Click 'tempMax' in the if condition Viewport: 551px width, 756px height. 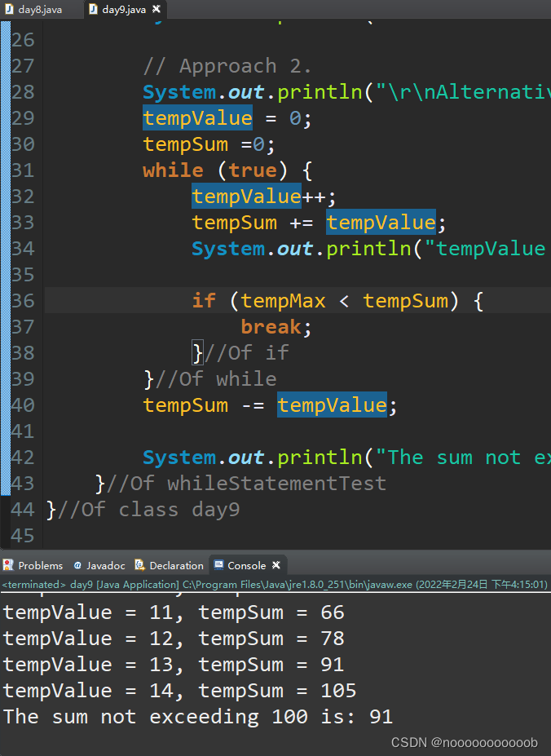click(284, 301)
